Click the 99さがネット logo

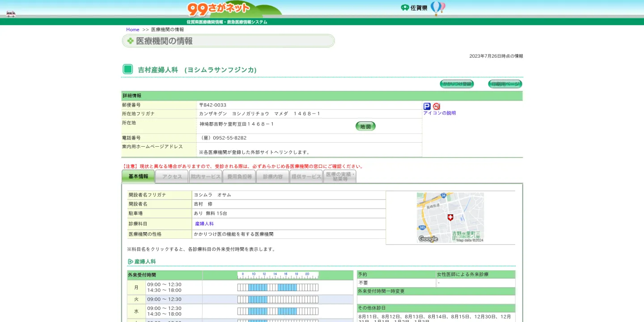tap(219, 9)
